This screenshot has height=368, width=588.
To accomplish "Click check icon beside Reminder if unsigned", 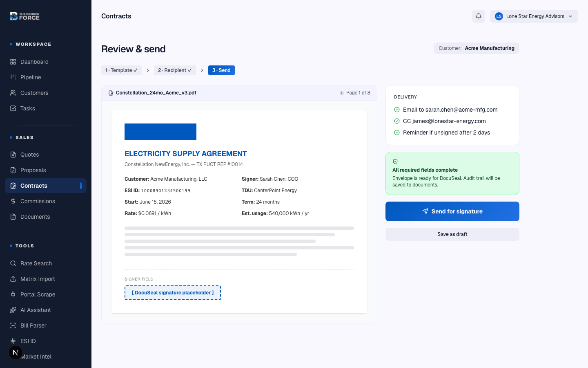I will point(397,132).
